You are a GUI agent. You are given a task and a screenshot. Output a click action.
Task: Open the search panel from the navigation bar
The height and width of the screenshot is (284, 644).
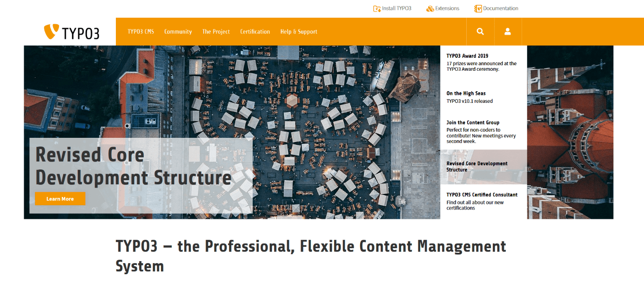[x=480, y=31]
